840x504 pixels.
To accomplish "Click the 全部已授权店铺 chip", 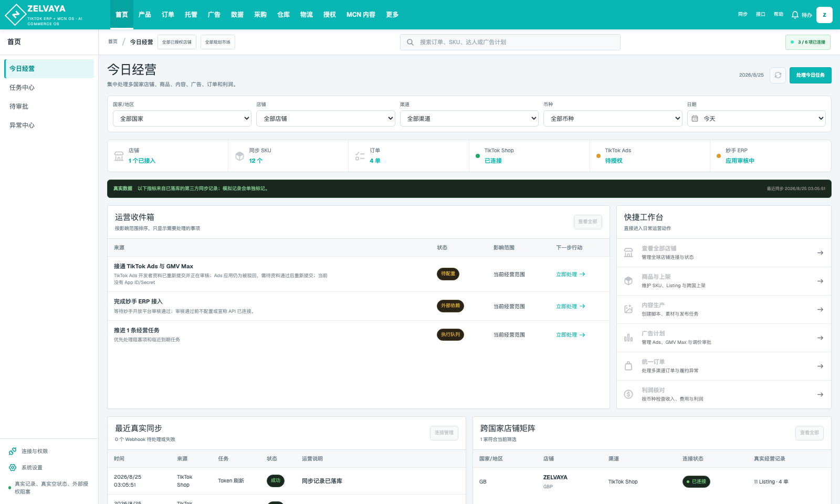I will coord(177,42).
